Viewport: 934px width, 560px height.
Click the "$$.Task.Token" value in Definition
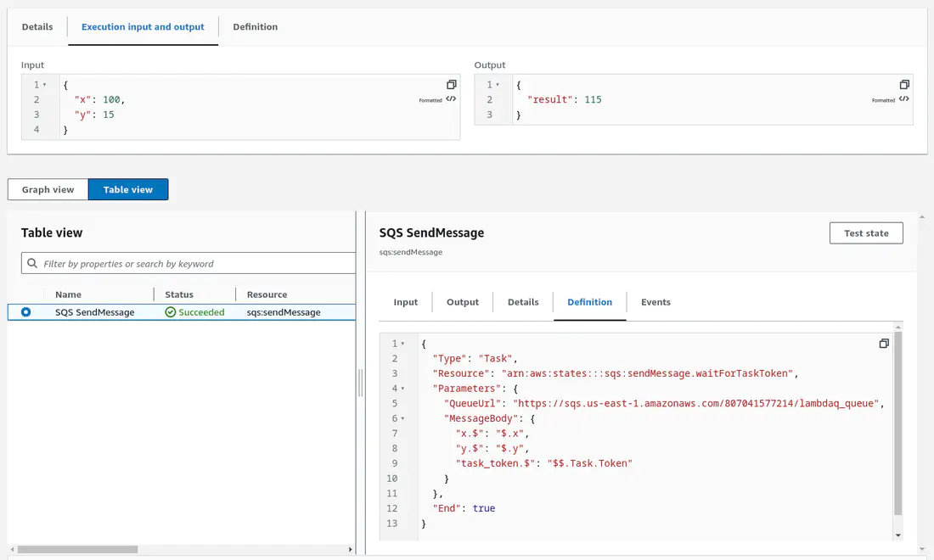tap(590, 463)
